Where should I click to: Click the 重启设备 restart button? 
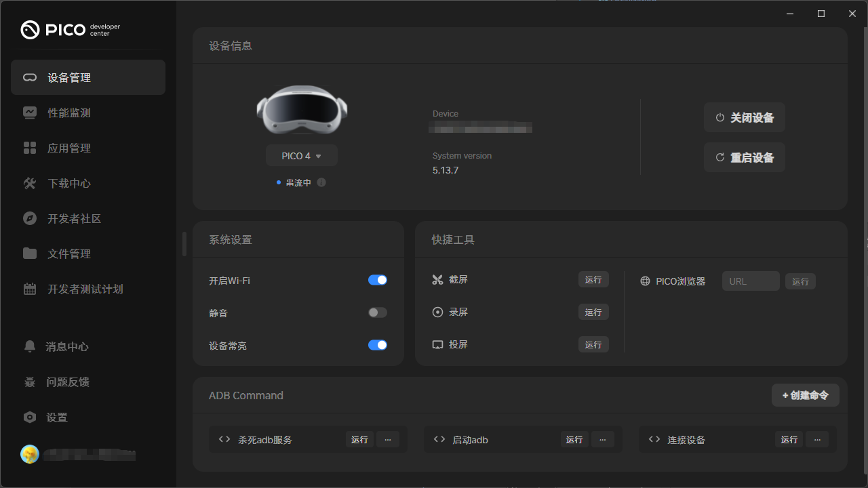click(745, 157)
